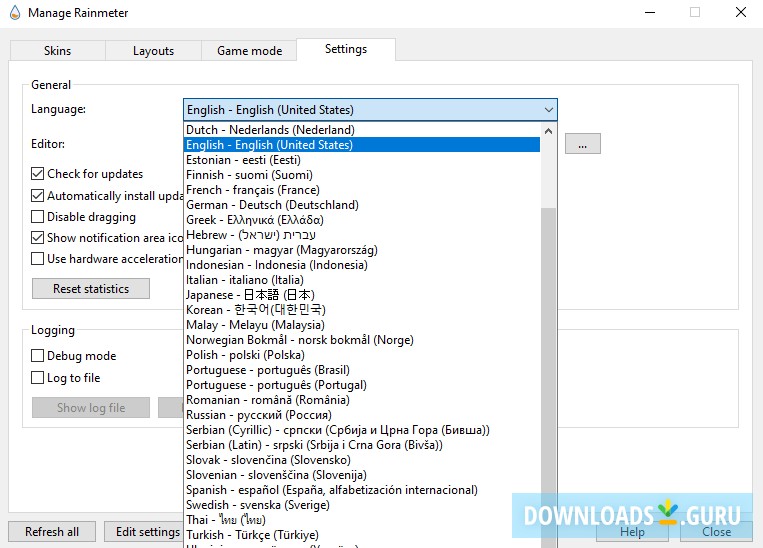Pick German - Deutsch (Deutschland)
This screenshot has width=763, height=548.
[363, 205]
